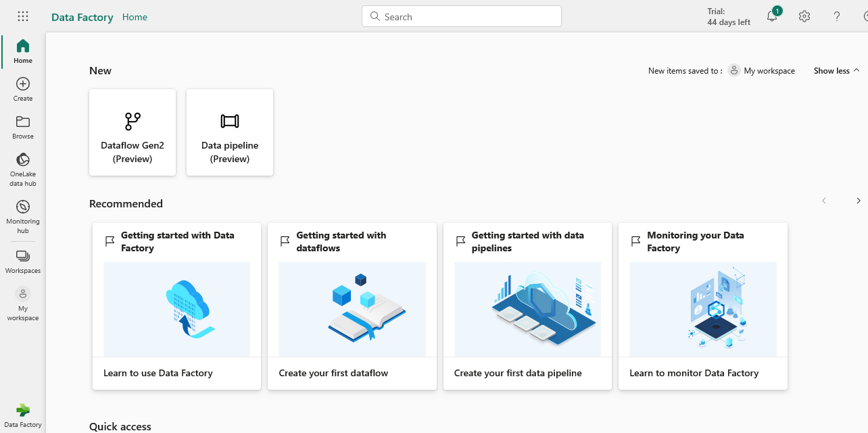Open the Help question mark
The image size is (868, 433).
(x=837, y=16)
